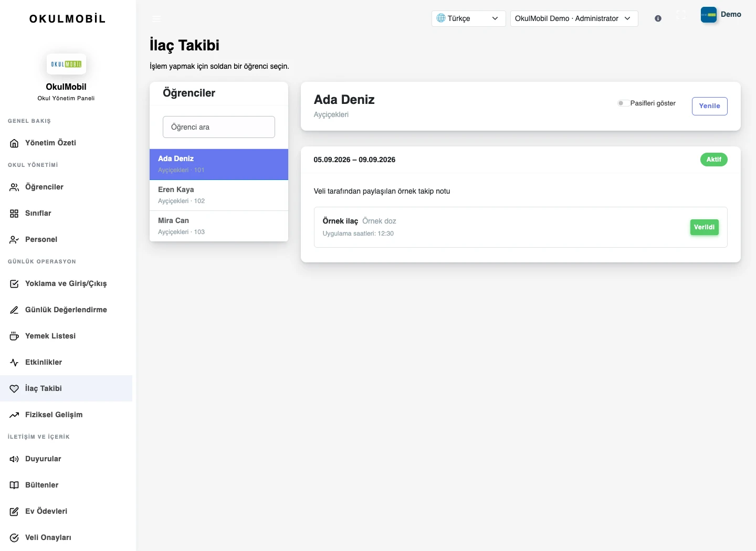Open the Yemek Listesi menu item

tap(66, 336)
